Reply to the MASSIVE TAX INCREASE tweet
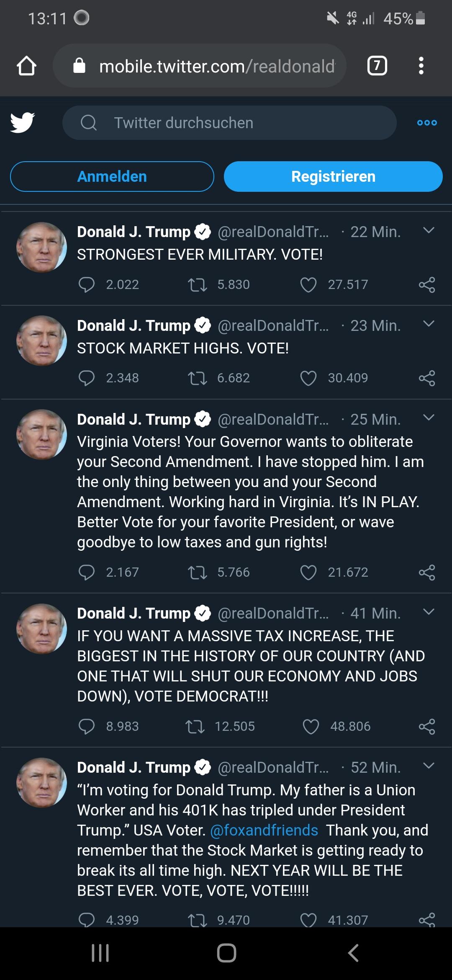The height and width of the screenshot is (980, 452). point(87,727)
